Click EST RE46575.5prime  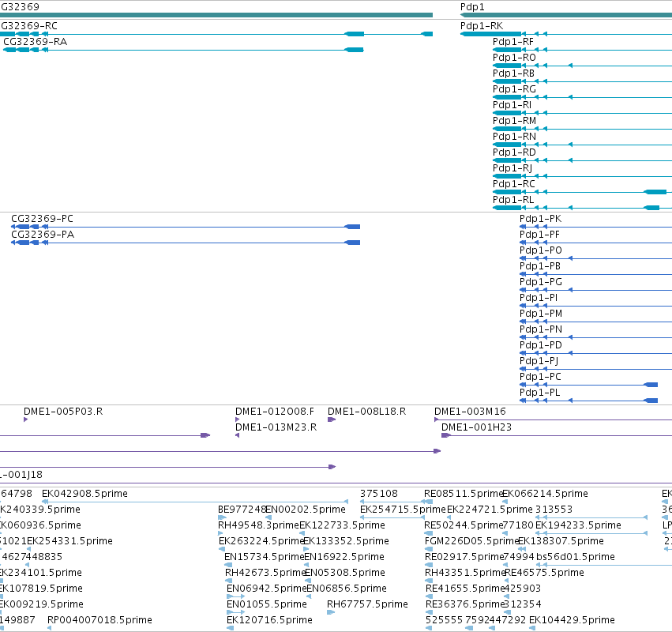[544, 574]
